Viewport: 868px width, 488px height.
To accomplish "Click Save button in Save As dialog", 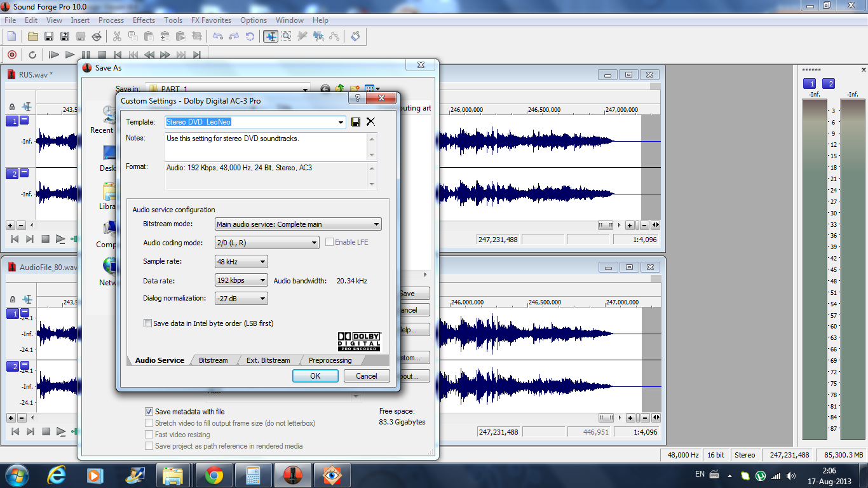I will pos(415,294).
